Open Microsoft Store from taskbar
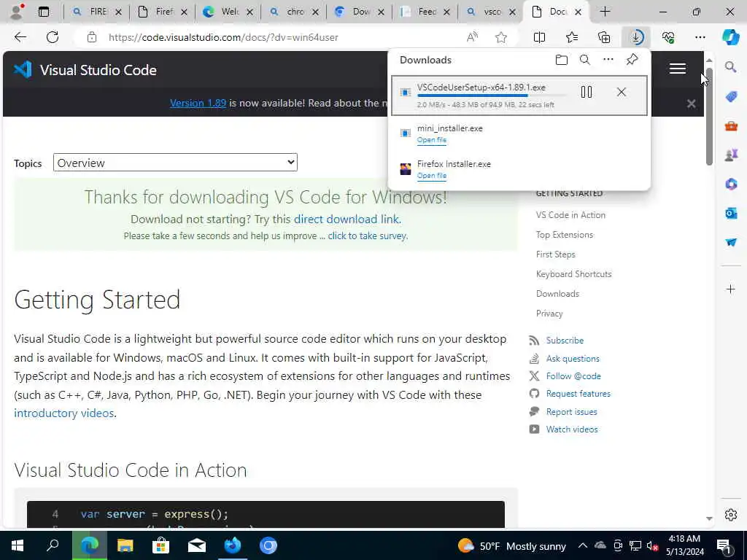Screen dimensions: 747x560 tap(160, 545)
